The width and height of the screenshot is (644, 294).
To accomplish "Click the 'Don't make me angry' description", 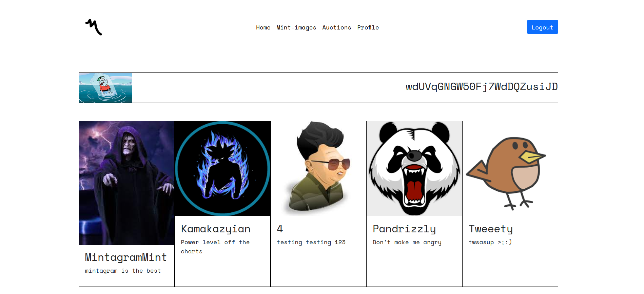I will click(x=407, y=242).
